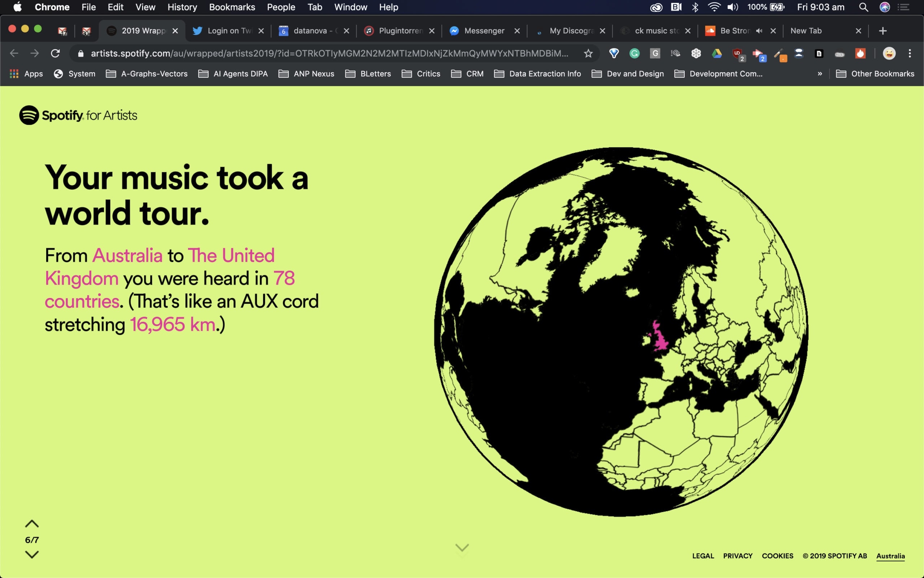Mute audio on the Be Strong tab

click(759, 31)
